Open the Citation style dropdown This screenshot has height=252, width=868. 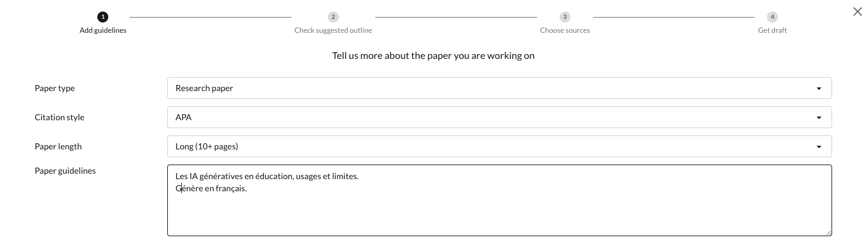[499, 117]
